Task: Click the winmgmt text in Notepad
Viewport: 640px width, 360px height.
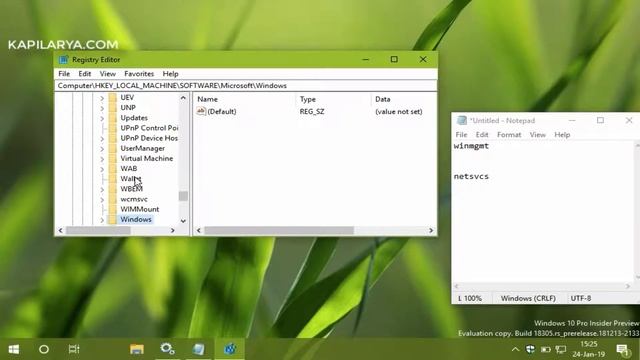Action: [471, 146]
